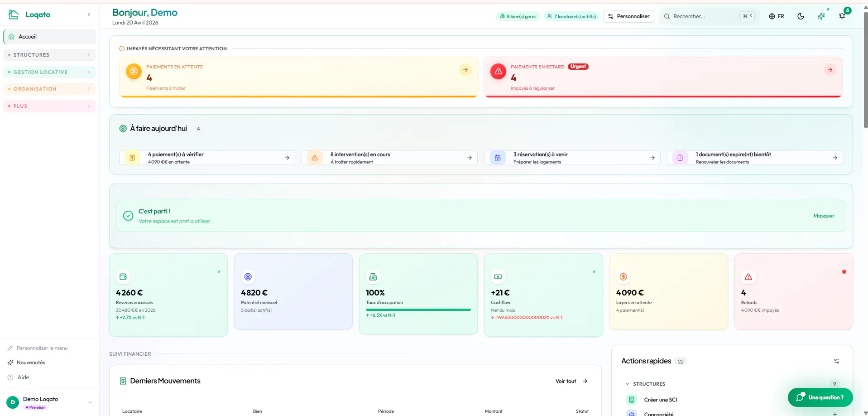Screen dimensions: 868x416
Task: Click the Urgent badge
Action: 578,67
